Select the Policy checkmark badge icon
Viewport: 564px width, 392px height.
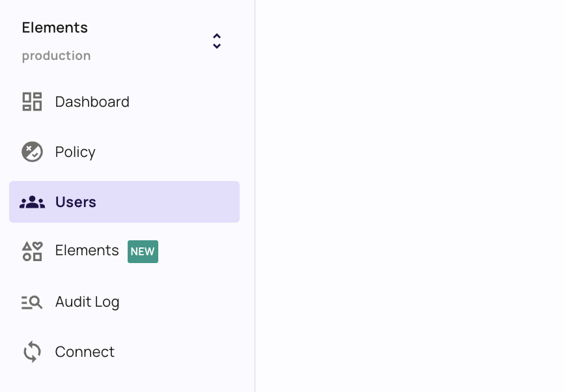click(x=34, y=154)
